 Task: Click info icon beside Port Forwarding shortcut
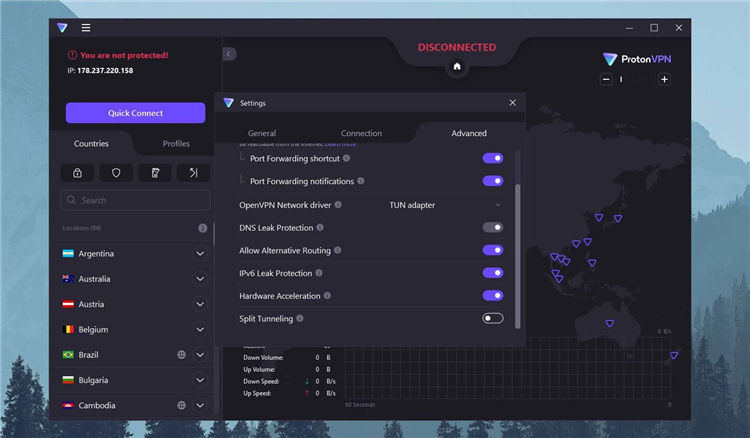(x=346, y=158)
